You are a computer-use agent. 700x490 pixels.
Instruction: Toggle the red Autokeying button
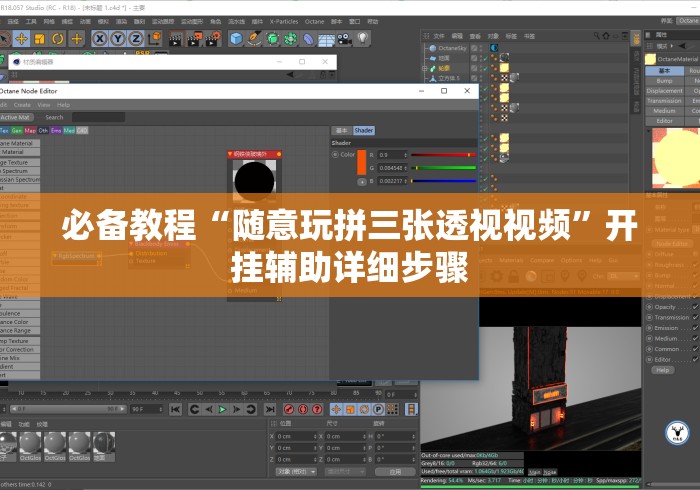tap(303, 409)
